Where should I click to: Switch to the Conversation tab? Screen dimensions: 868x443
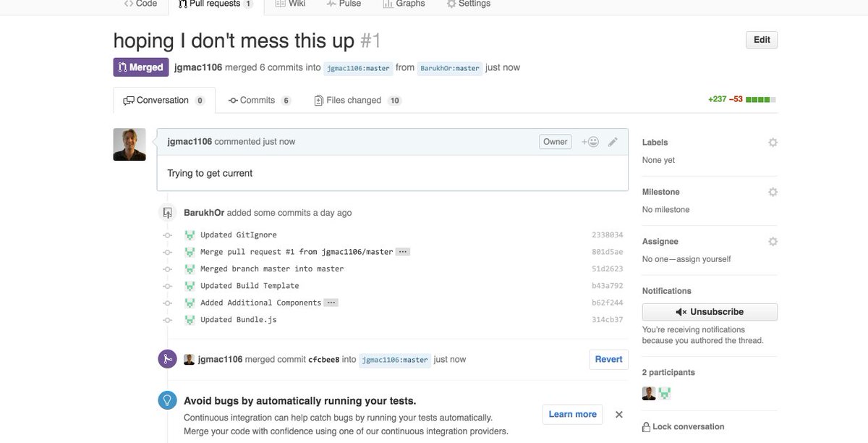coord(164,100)
